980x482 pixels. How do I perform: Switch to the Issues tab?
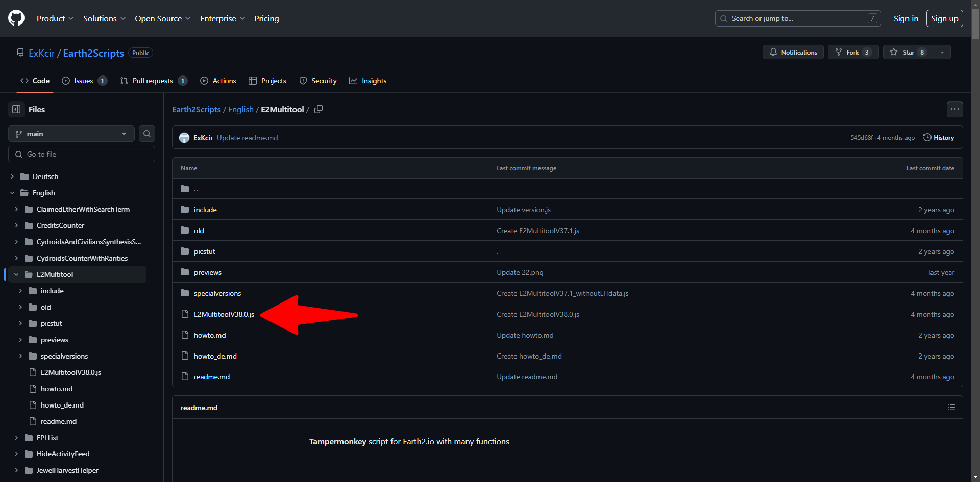click(84, 81)
